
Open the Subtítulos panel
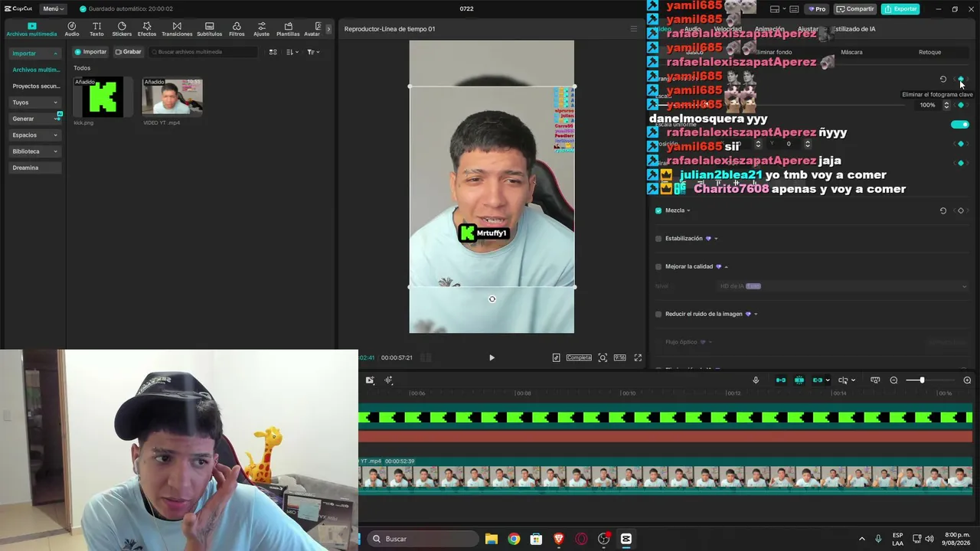coord(209,29)
